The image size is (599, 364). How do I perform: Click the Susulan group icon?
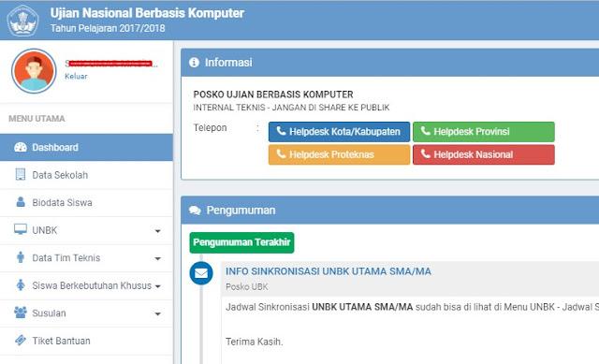tap(21, 313)
